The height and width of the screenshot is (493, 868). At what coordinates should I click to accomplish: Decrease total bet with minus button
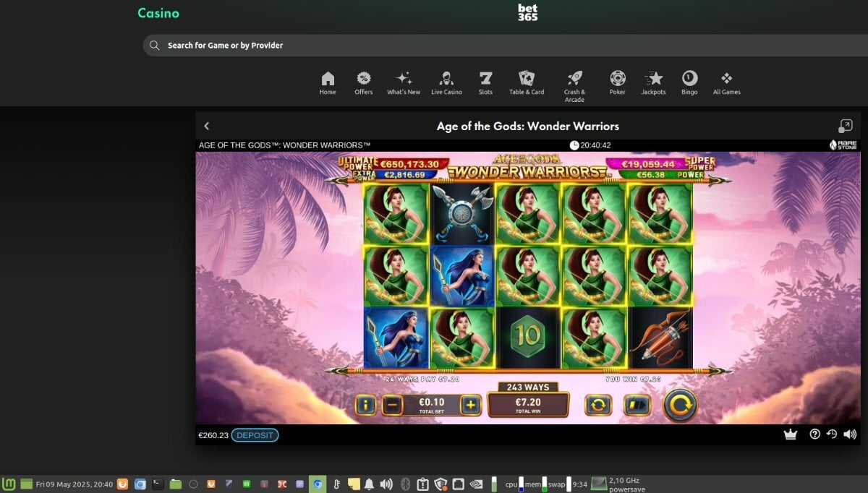coord(392,405)
